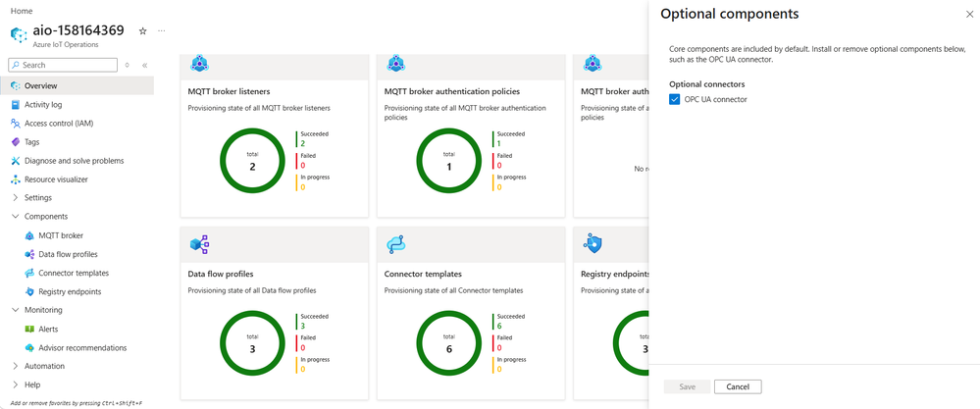Click the Activity log icon
This screenshot has height=409, width=980.
16,104
